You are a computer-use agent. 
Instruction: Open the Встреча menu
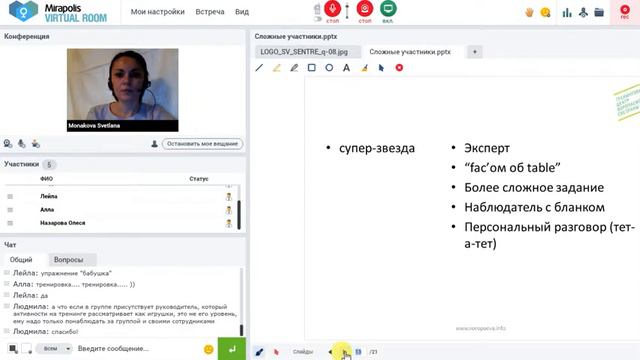210,12
